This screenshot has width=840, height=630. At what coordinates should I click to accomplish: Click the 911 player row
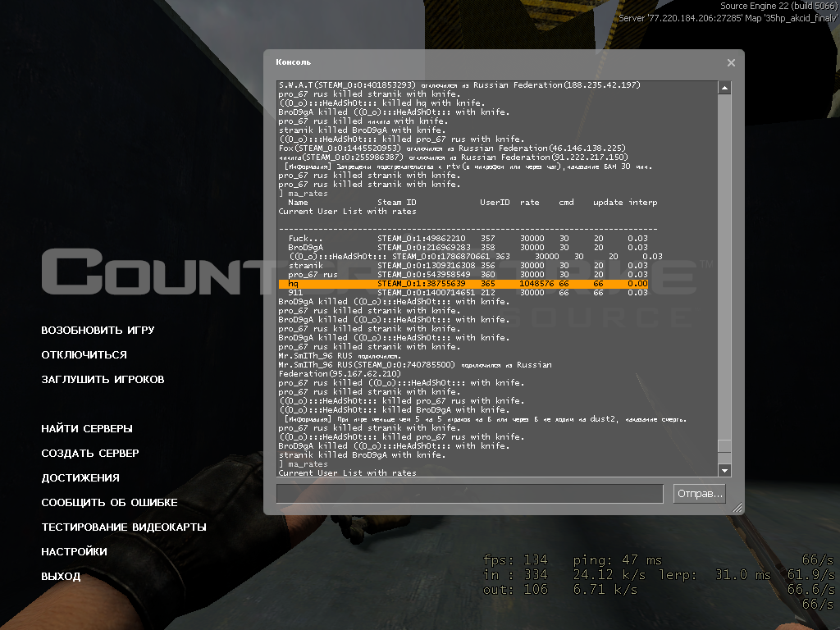point(468,293)
